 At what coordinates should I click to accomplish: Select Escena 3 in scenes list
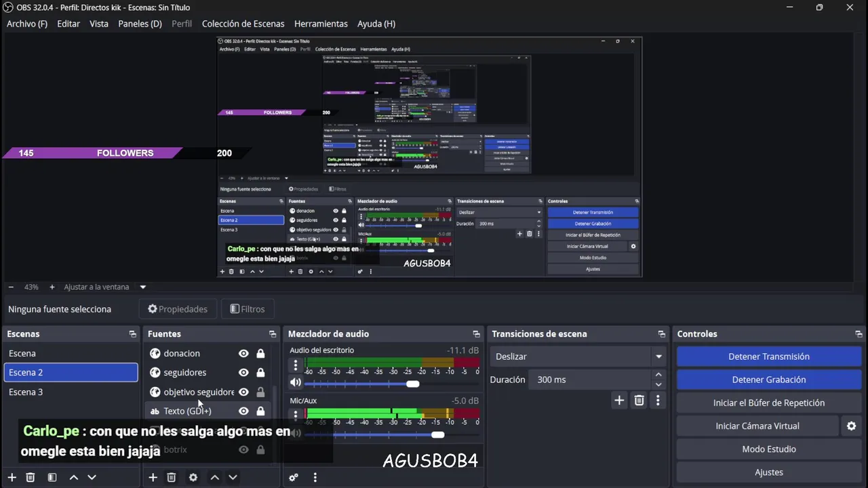coord(71,392)
